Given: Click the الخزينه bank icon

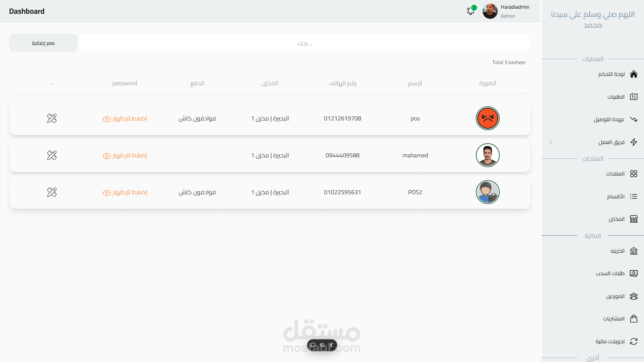Looking at the screenshot, I should click(634, 251).
